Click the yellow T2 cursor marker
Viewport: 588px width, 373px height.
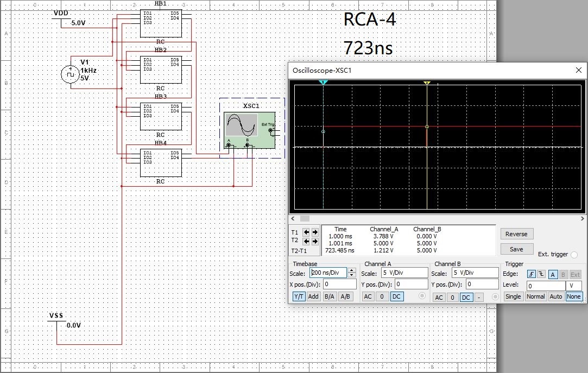[x=427, y=83]
